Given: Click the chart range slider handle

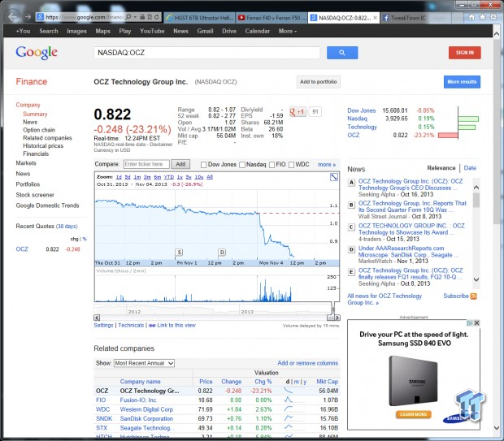Looking at the screenshot, I should 333,309.
